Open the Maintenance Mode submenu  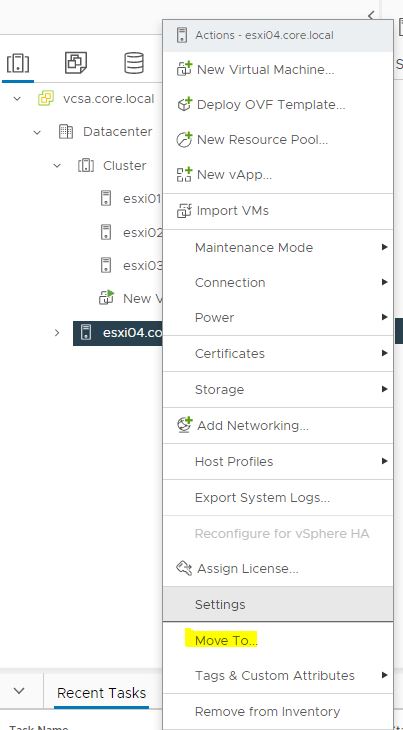coord(278,247)
